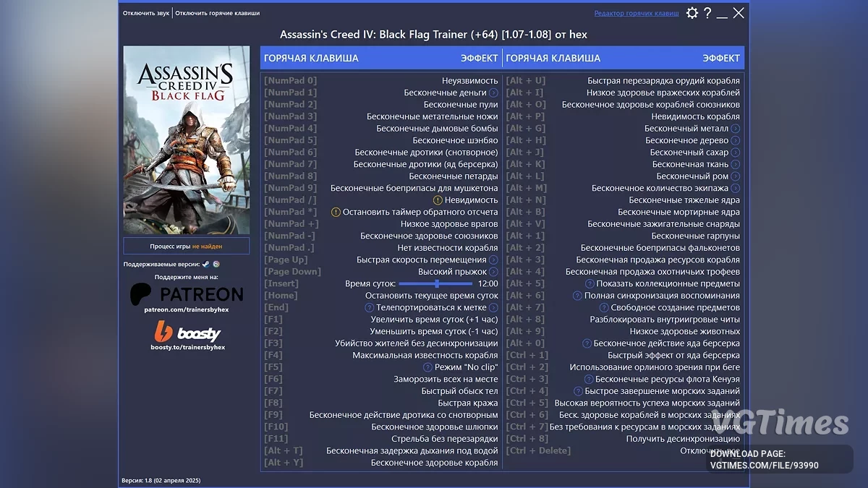Click info icon beside Бесконечные ресурсы флота Кенуэя
The height and width of the screenshot is (488, 868).
tap(589, 379)
